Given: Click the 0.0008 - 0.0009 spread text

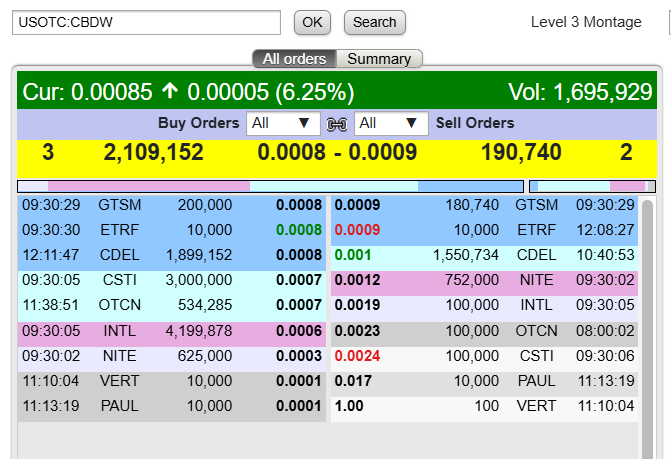Looking at the screenshot, I should [337, 152].
